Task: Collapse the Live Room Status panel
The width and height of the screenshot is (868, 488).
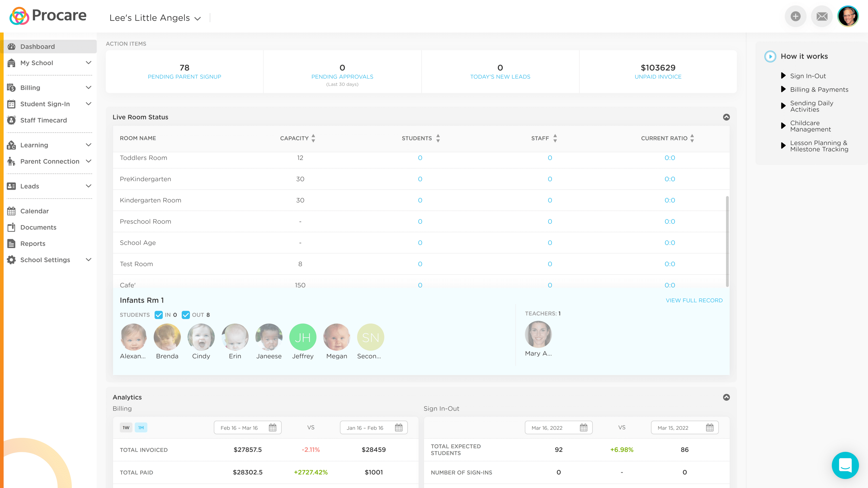Action: click(x=727, y=117)
